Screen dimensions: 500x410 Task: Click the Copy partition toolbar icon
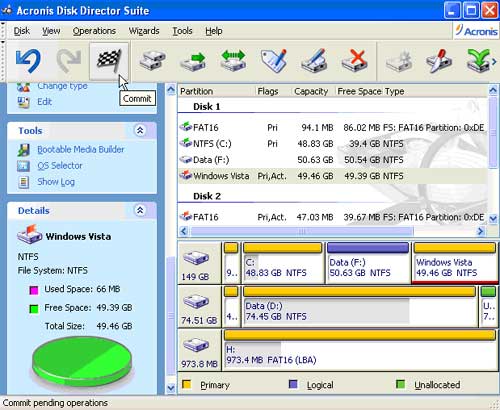coord(152,61)
